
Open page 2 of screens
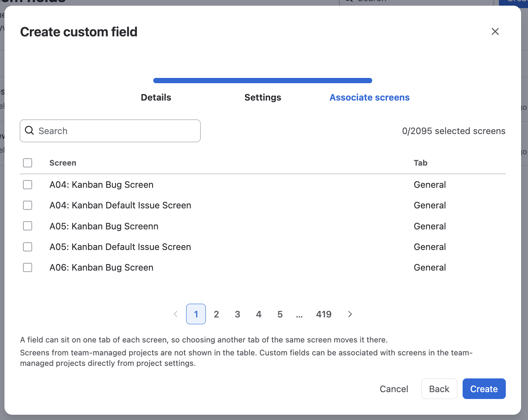tap(216, 314)
